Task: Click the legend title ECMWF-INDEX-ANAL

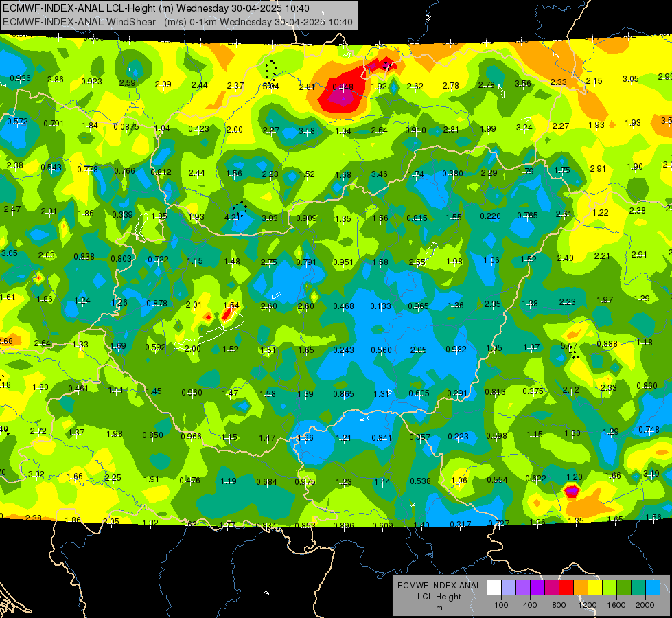Action: pos(439,586)
